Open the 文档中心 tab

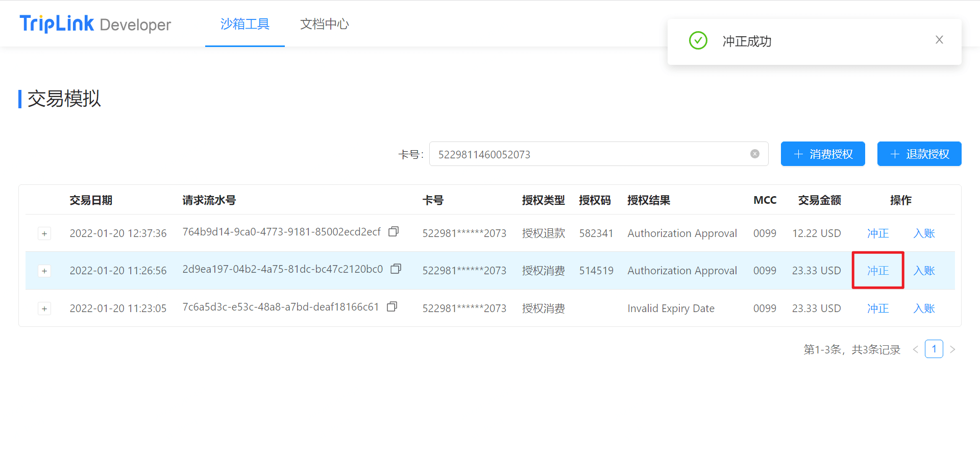click(324, 24)
